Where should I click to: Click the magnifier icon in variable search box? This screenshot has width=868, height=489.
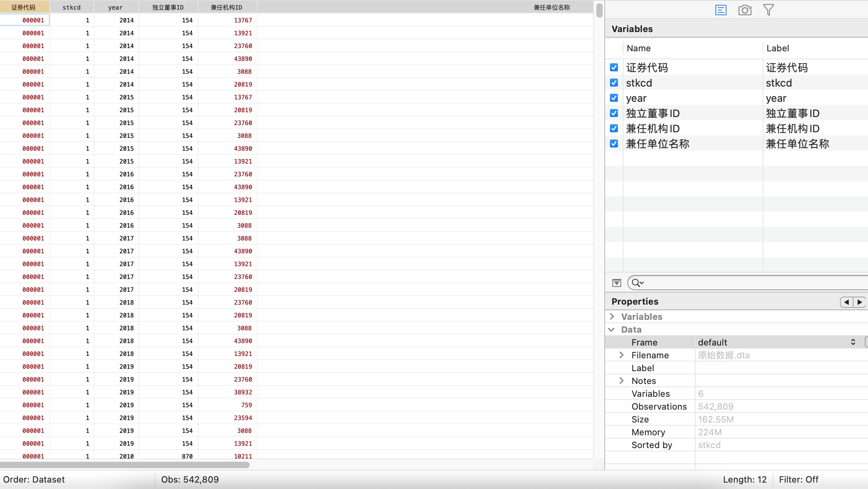coord(637,283)
